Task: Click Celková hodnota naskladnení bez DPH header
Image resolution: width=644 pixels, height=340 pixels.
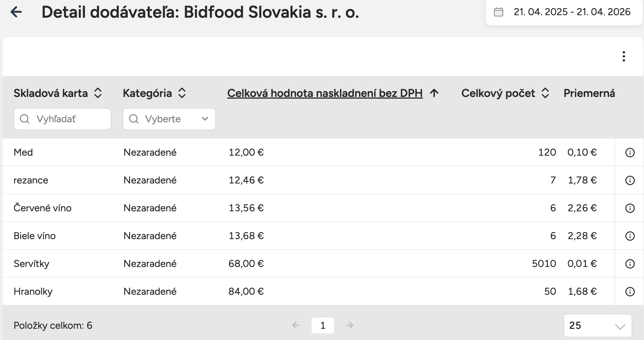Action: (x=325, y=93)
